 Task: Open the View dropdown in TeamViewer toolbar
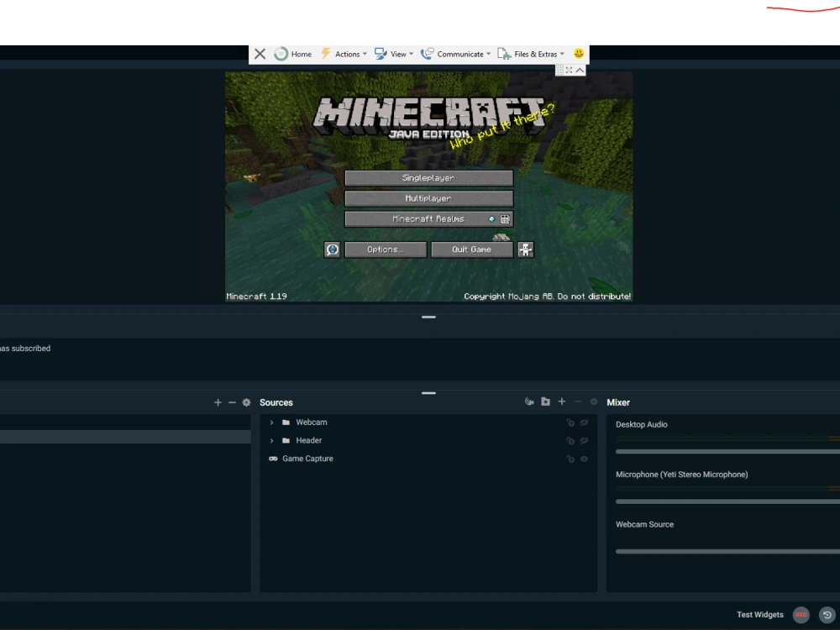(394, 54)
